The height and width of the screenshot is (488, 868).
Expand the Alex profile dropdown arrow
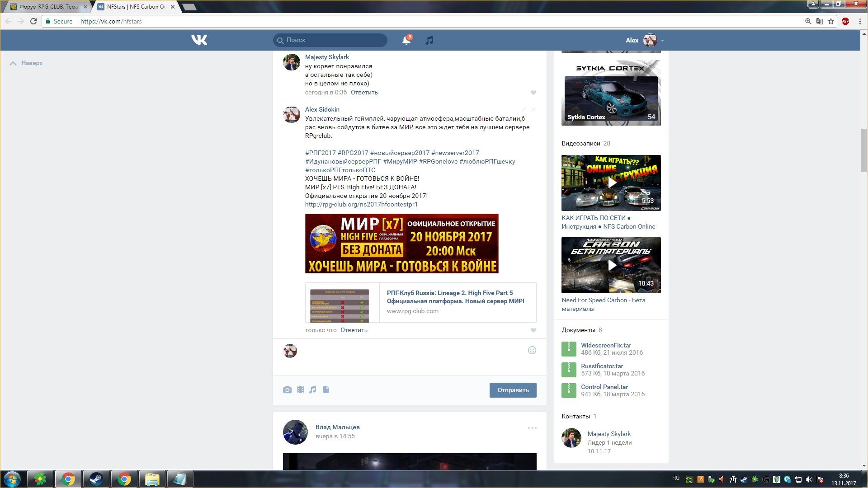click(x=662, y=41)
